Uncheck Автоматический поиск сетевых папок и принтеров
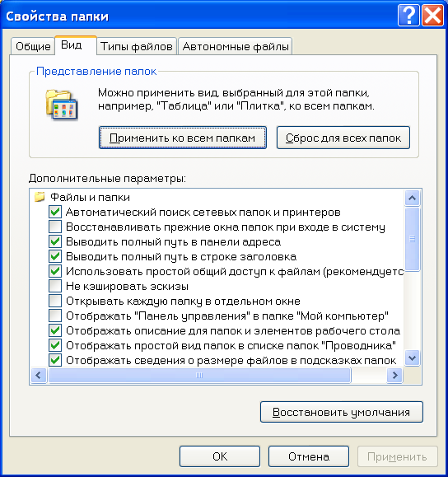The image size is (448, 477). (55, 212)
